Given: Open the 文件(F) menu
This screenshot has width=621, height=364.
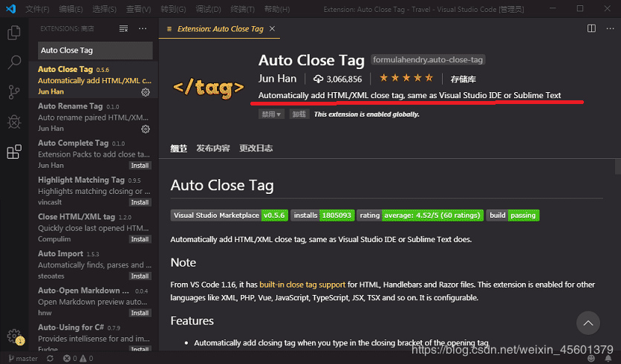Looking at the screenshot, I should (37, 9).
